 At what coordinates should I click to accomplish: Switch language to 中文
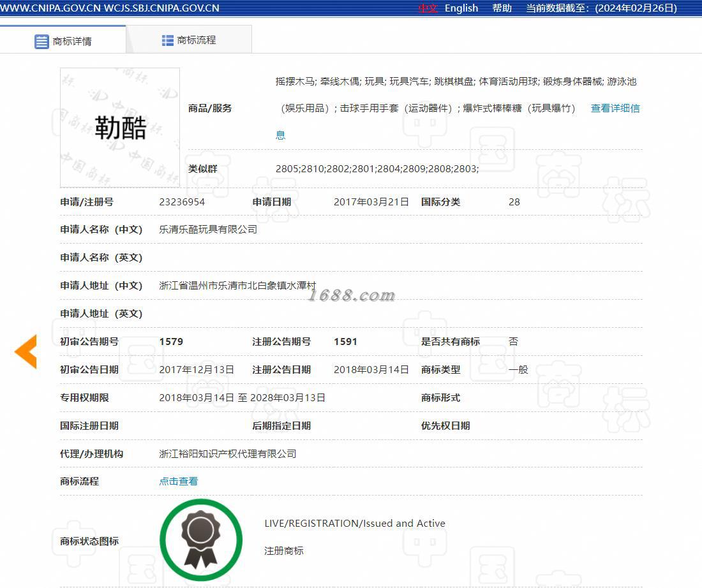428,8
